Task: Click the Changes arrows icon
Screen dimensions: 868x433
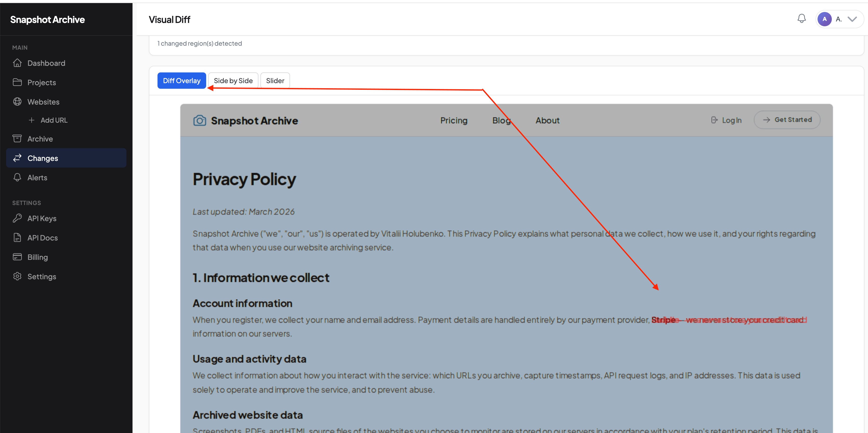Action: 17,158
